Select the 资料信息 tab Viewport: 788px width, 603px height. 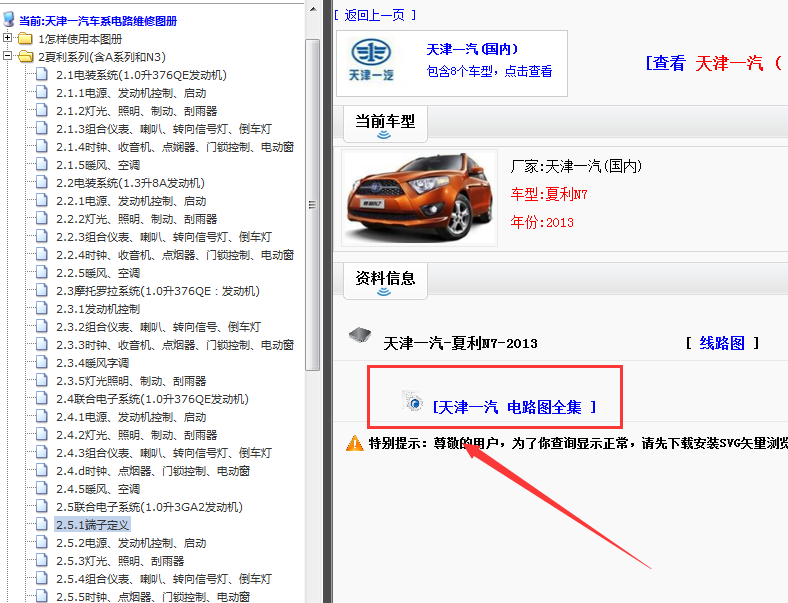(x=385, y=281)
